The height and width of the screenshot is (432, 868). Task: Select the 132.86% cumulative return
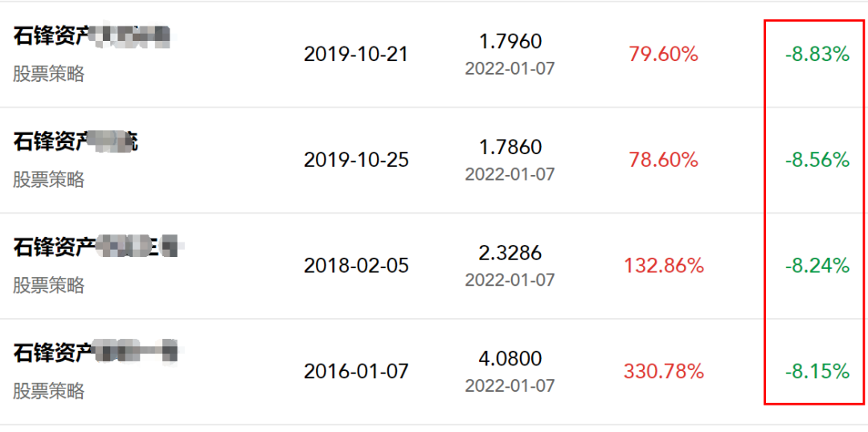point(664,266)
